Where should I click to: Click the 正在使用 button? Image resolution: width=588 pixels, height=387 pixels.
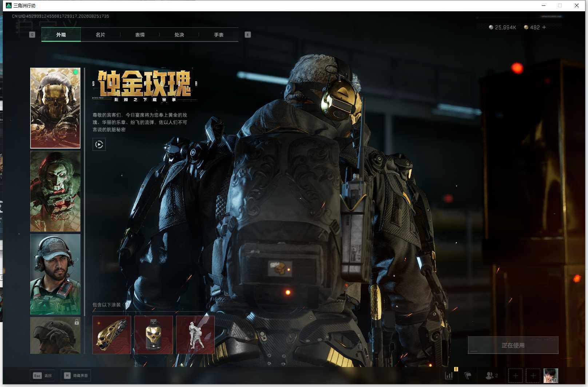[x=513, y=345]
